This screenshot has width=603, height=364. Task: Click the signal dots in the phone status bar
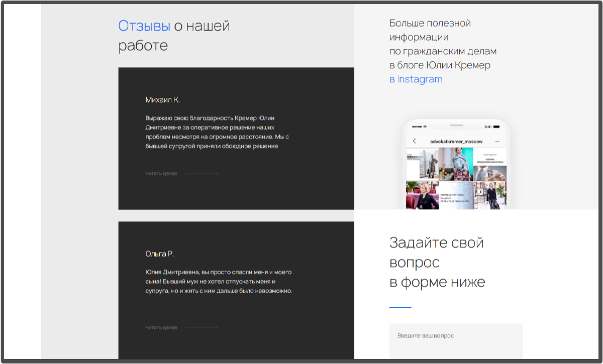417,127
